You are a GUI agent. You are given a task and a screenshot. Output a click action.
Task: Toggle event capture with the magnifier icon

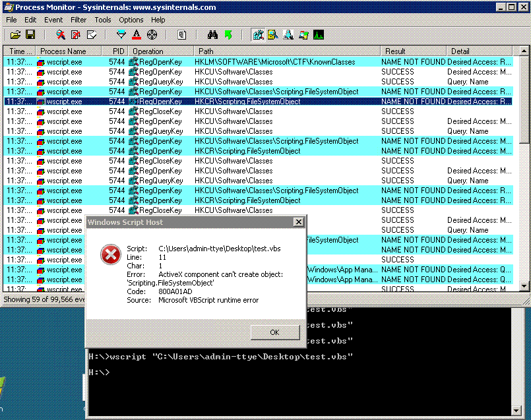[61, 35]
